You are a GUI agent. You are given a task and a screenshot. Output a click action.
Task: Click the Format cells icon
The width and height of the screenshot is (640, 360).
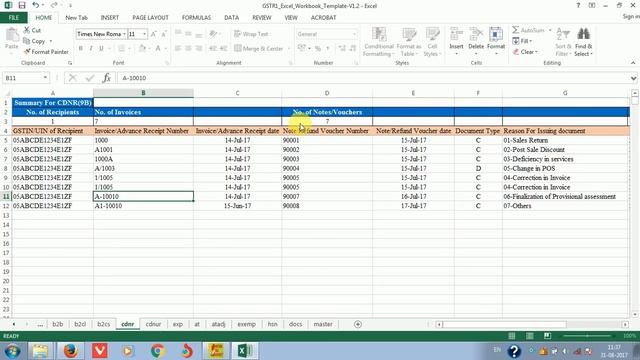[496, 34]
